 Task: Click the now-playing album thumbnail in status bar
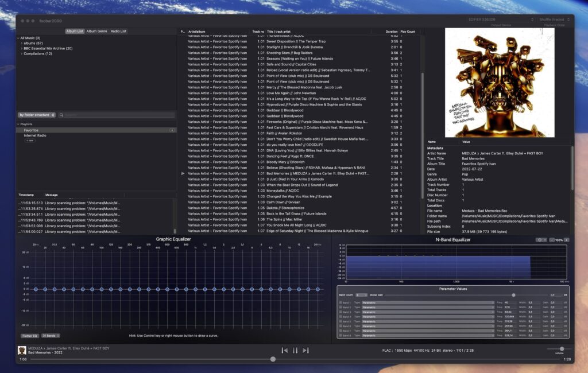point(21,350)
